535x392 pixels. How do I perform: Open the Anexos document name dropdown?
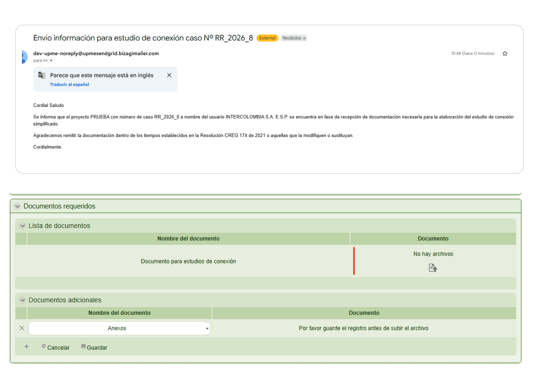coord(207,329)
